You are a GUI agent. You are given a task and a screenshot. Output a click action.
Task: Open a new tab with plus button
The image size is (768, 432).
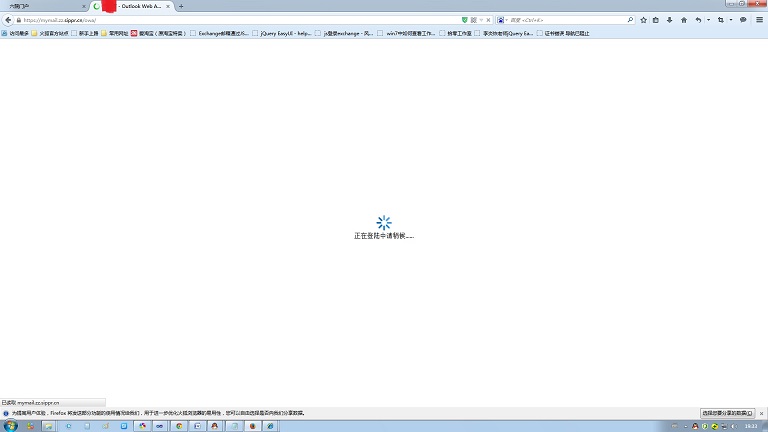tap(181, 6)
